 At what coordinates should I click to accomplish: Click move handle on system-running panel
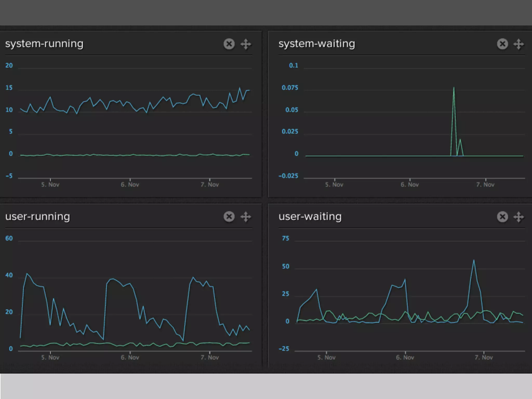(x=245, y=44)
